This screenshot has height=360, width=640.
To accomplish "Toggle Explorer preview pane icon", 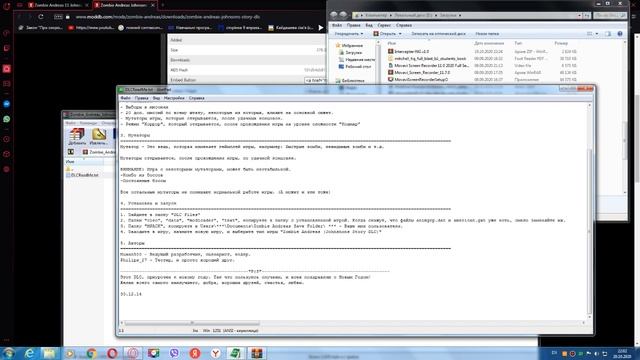I will [x=608, y=34].
